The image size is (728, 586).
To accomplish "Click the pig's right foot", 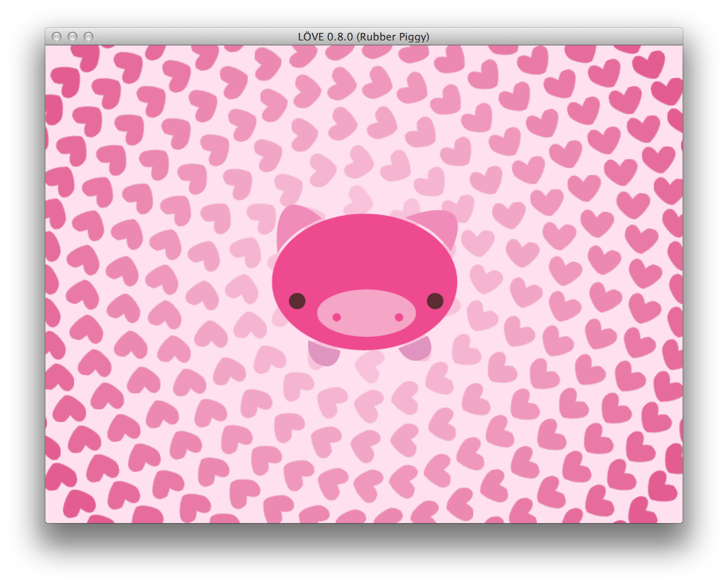I will click(x=416, y=349).
